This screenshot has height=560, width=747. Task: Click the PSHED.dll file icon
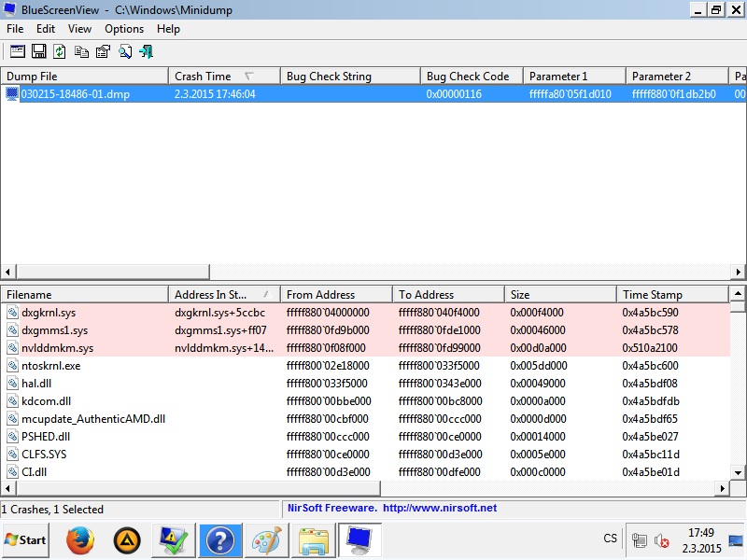tap(13, 436)
